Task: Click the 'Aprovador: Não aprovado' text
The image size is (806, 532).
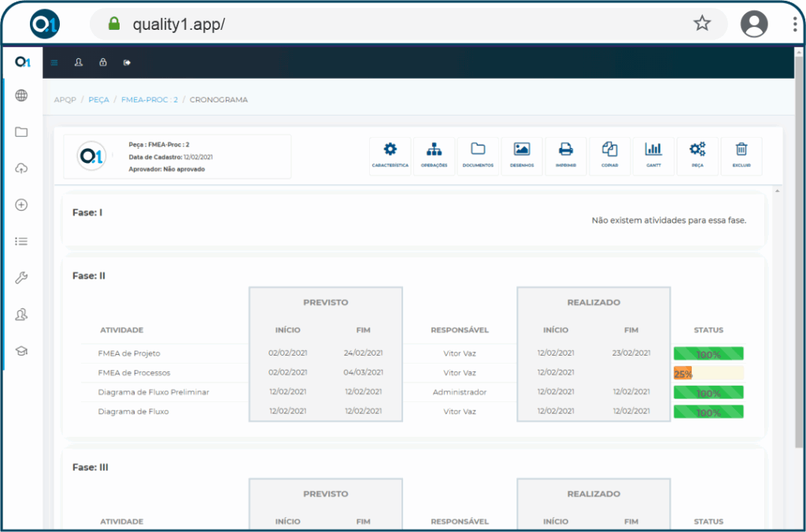Action: pyautogui.click(x=167, y=169)
